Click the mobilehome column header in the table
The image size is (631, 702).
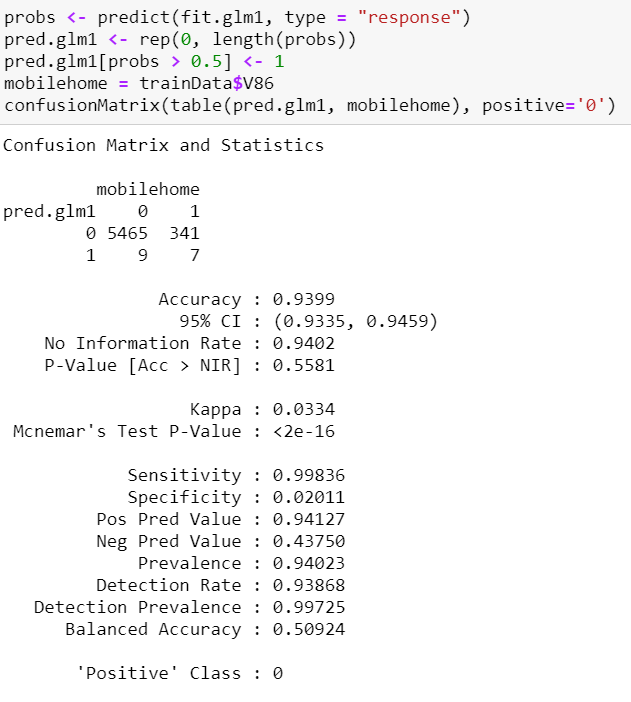148,189
